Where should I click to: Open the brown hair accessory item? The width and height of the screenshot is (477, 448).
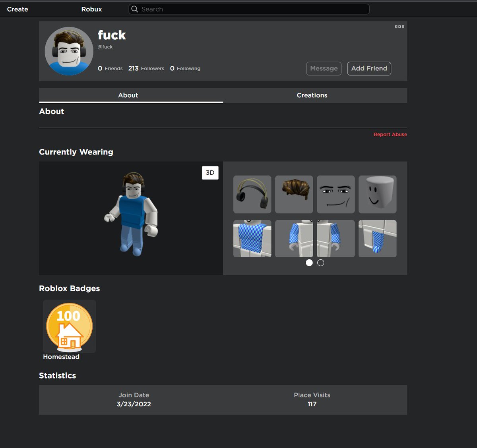294,194
